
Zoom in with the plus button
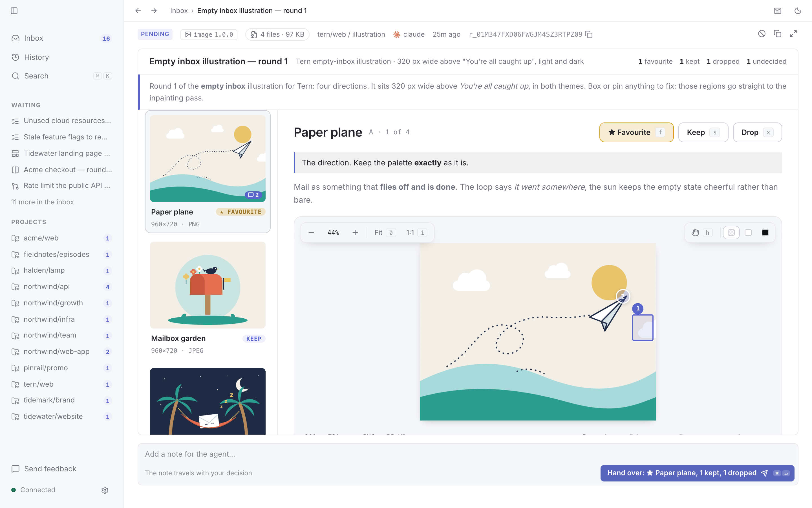[355, 233]
